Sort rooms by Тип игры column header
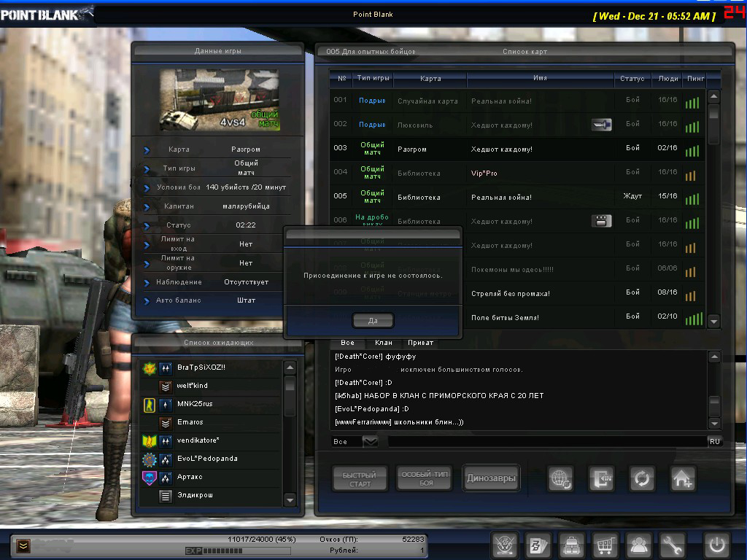This screenshot has width=747, height=560. 373,78
